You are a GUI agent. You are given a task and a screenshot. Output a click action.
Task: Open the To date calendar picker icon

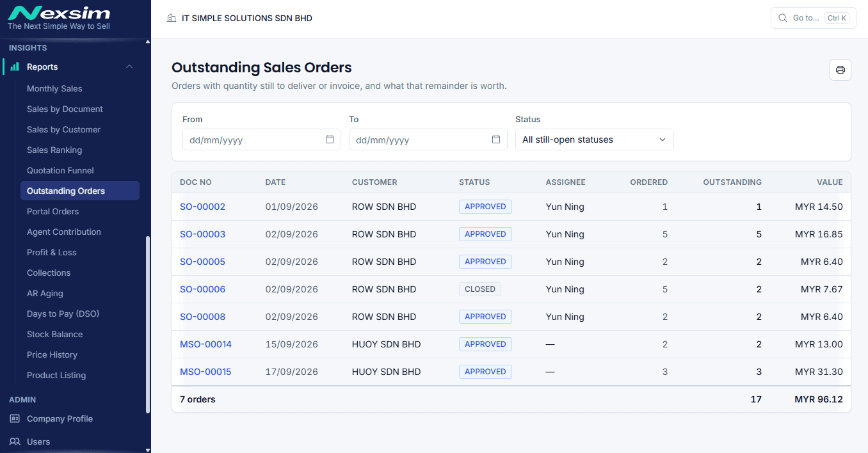pyautogui.click(x=495, y=139)
